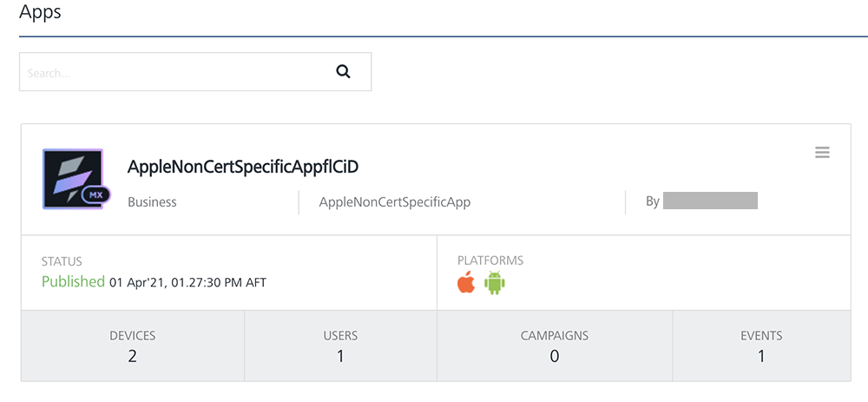Open the AppleNonCertSpecificAppflCiD app title
The height and width of the screenshot is (402, 868).
click(x=243, y=167)
